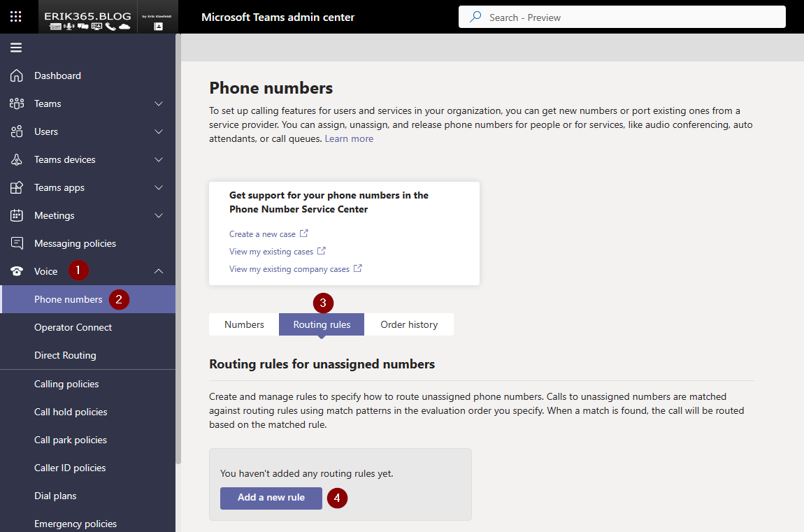Open the app launcher waffle icon
Screen dimensions: 804x532
pyautogui.click(x=16, y=17)
